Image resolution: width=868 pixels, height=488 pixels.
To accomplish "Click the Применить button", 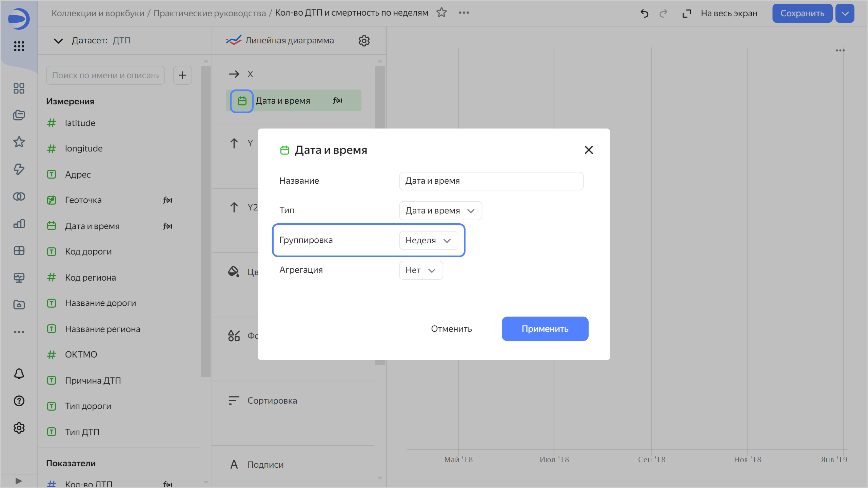I will [x=545, y=329].
